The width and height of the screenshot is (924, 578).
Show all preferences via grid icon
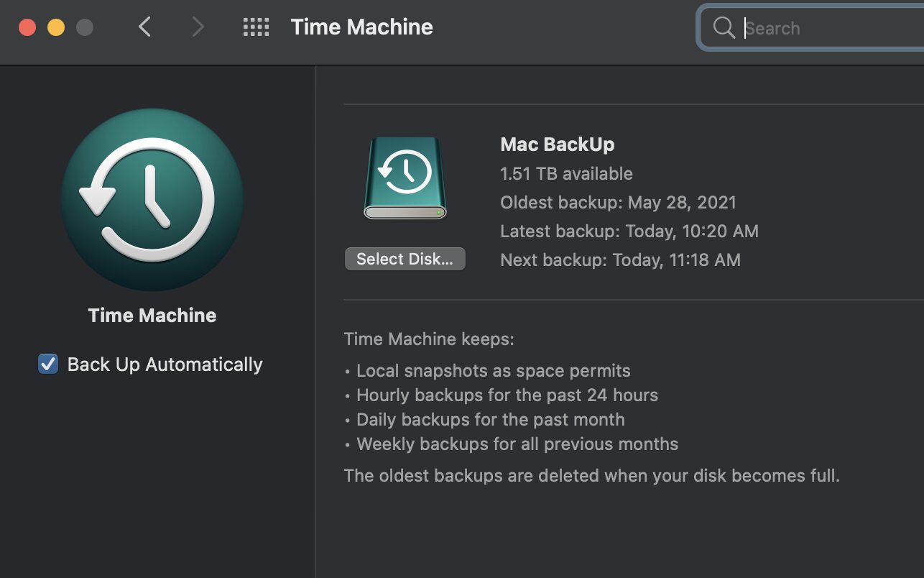[256, 27]
